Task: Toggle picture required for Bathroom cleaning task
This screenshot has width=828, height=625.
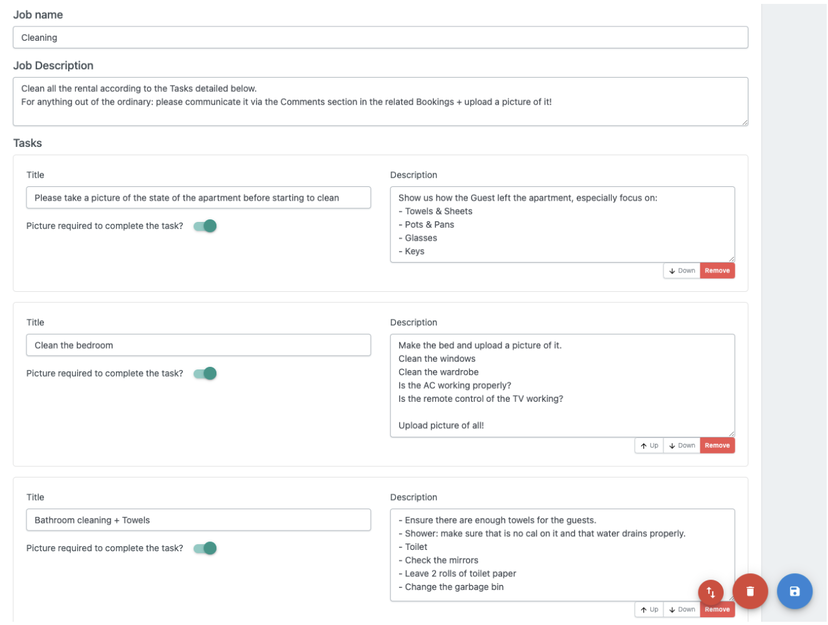Action: click(x=205, y=548)
